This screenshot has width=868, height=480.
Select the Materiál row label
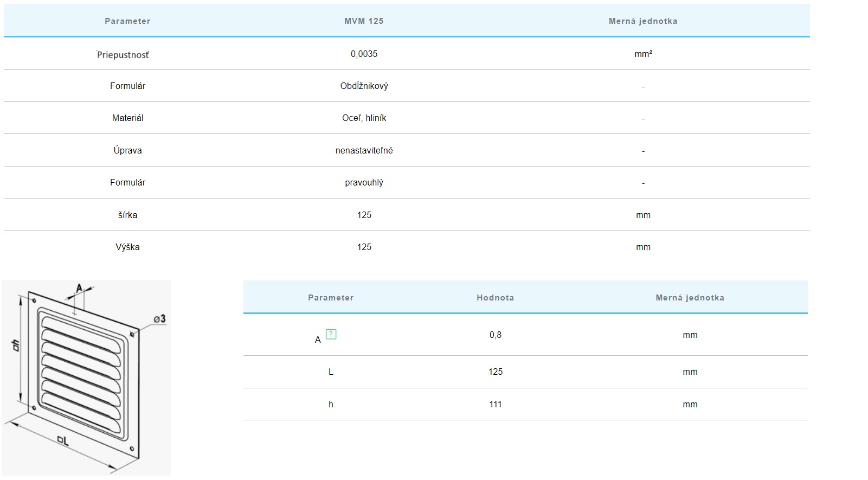127,118
